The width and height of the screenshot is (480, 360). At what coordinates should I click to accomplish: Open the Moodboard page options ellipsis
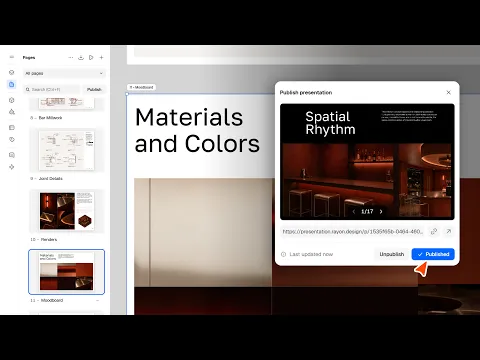click(98, 300)
